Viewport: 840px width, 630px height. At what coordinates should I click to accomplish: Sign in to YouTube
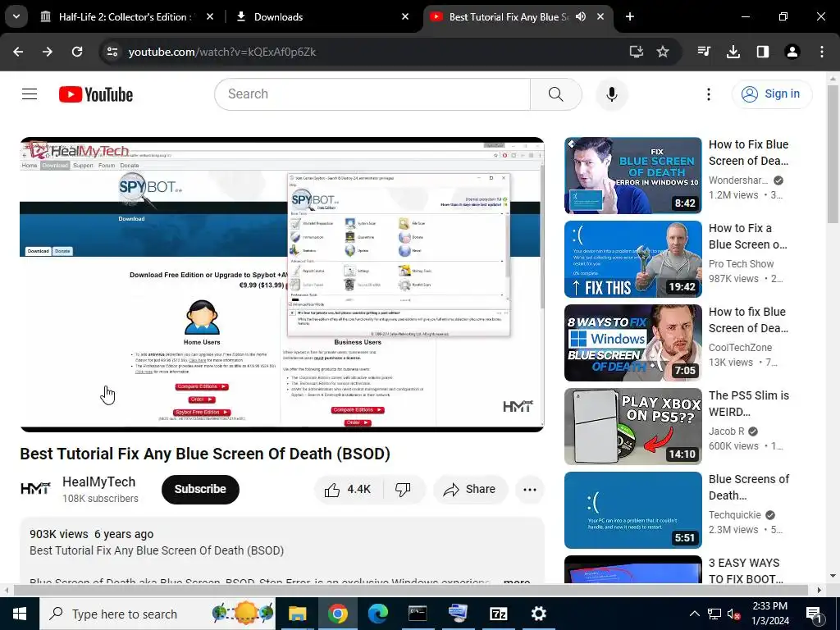pyautogui.click(x=772, y=94)
